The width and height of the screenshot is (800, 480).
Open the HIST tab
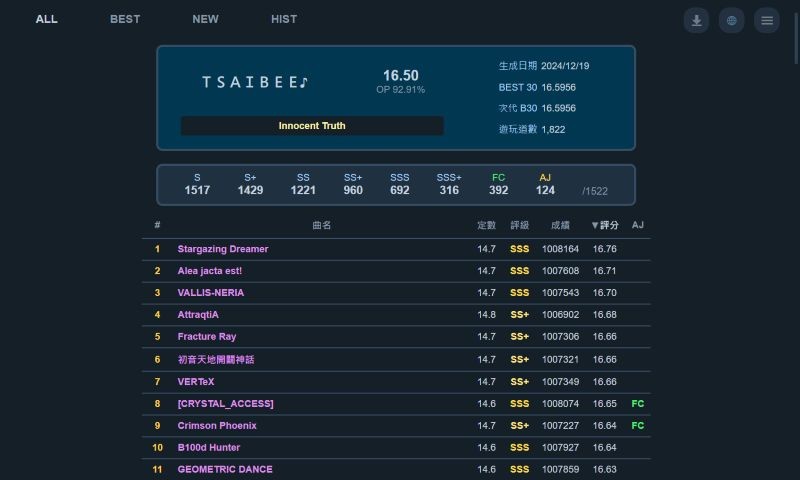[x=284, y=19]
